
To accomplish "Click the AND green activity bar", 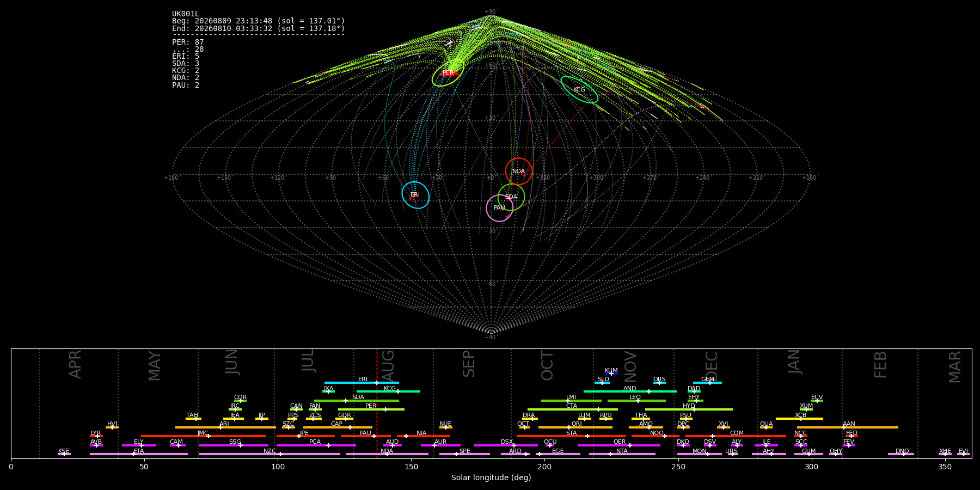I will [x=630, y=391].
